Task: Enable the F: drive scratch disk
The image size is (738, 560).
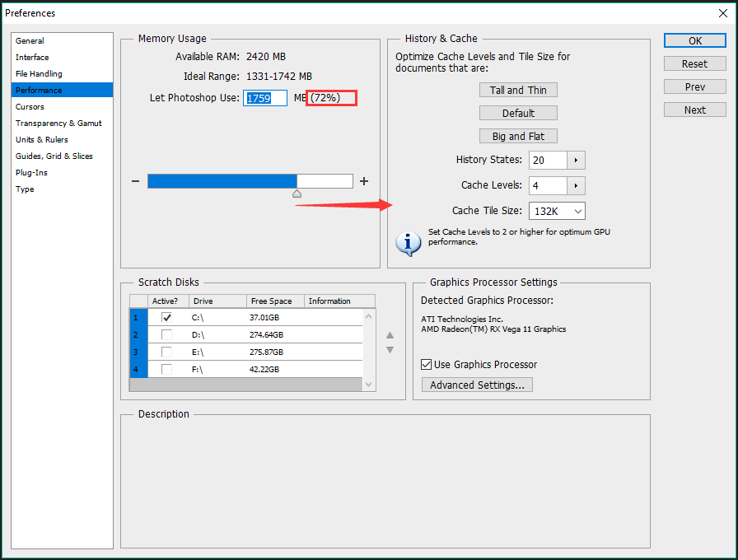Action: (x=167, y=369)
